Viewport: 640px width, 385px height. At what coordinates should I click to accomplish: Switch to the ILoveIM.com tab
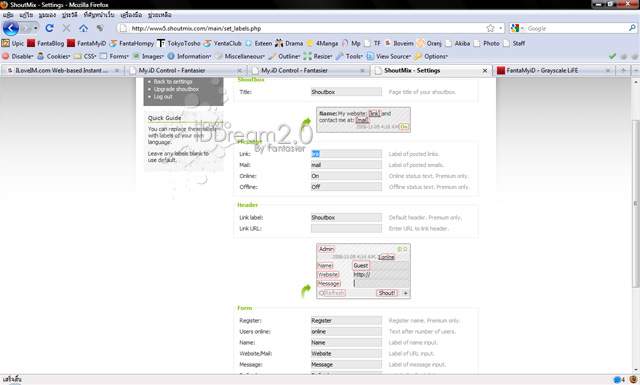pyautogui.click(x=61, y=70)
